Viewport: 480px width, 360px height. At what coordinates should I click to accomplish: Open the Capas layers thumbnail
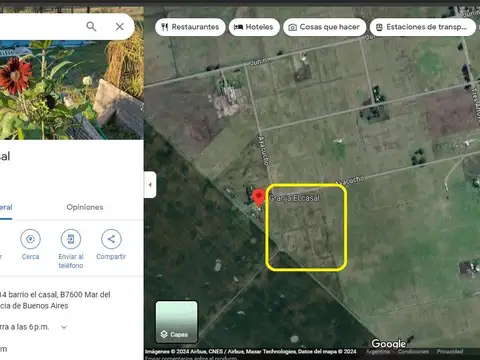176,322
